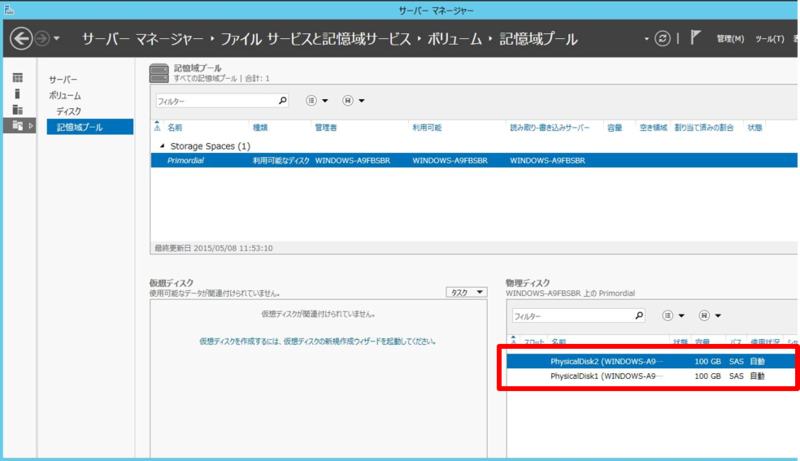Open the ツール(T) menu
This screenshot has width=800, height=461.
(x=768, y=39)
